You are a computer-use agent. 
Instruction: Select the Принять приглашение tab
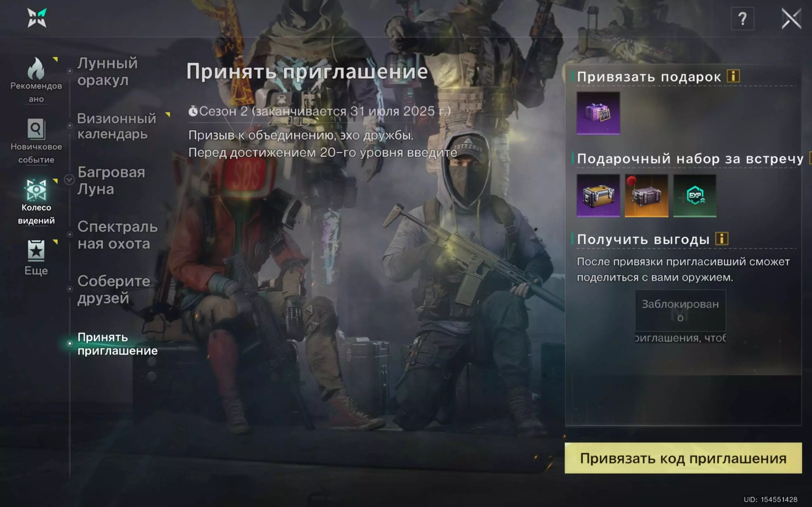click(x=117, y=344)
